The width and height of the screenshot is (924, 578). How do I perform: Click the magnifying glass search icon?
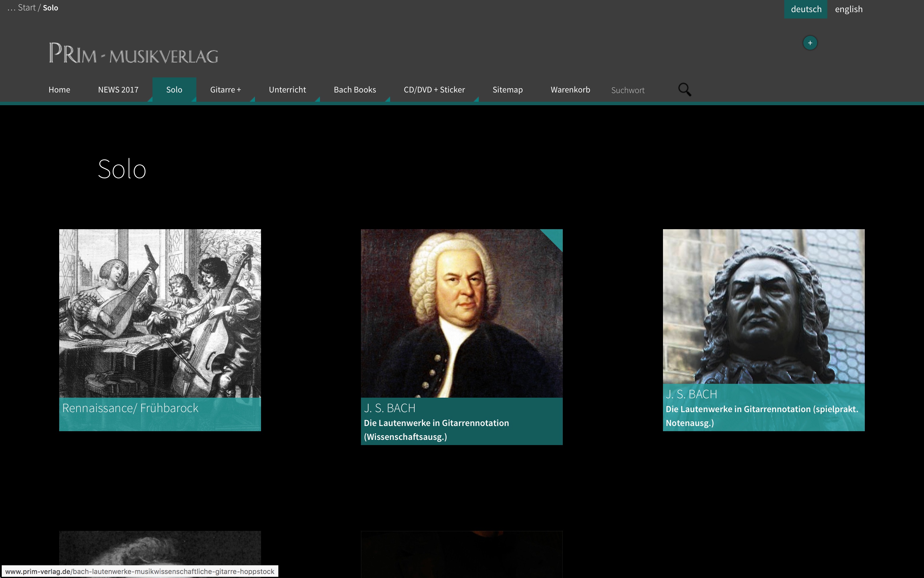(684, 90)
